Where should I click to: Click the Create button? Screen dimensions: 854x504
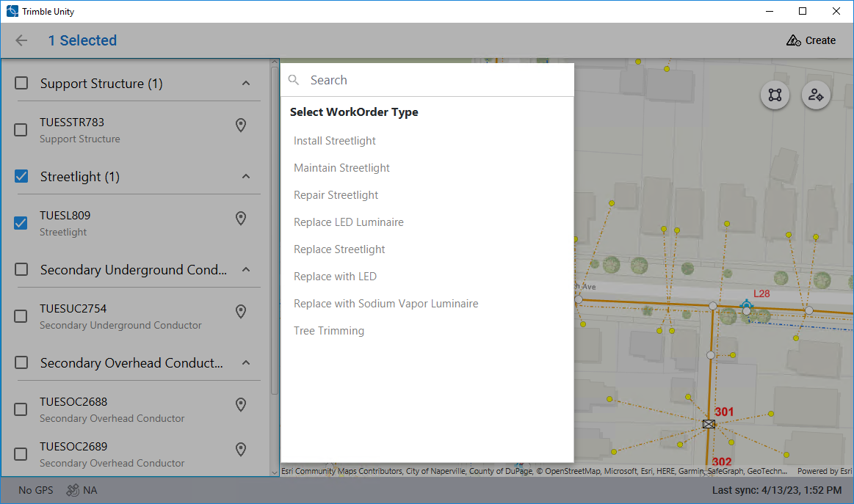click(811, 40)
